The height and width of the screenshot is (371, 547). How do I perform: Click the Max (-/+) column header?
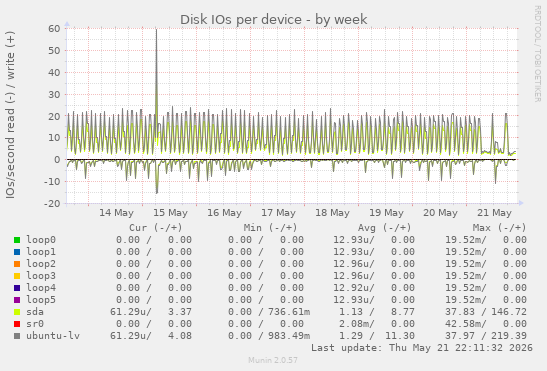coord(499,228)
